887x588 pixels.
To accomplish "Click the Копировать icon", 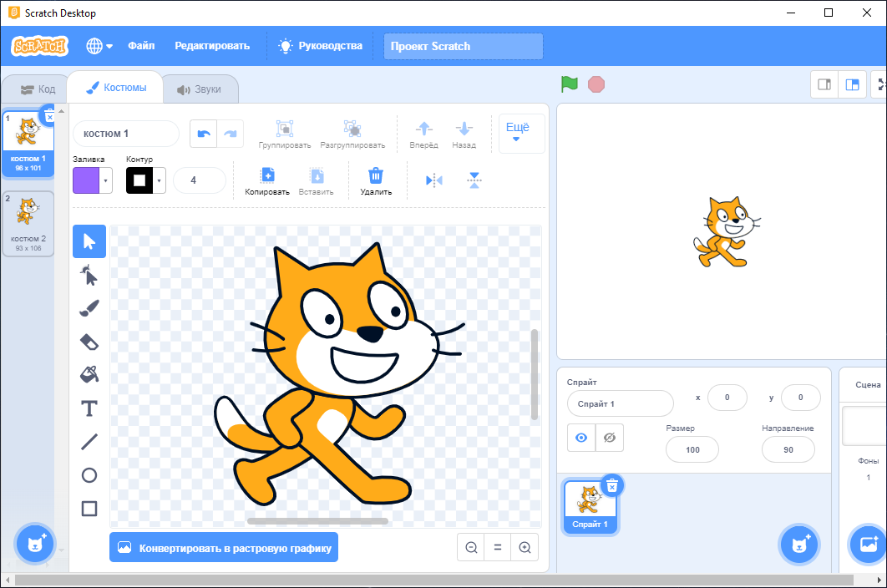I will point(267,175).
